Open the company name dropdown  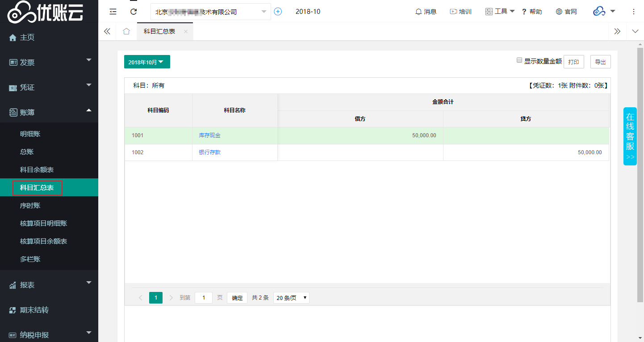click(x=211, y=12)
